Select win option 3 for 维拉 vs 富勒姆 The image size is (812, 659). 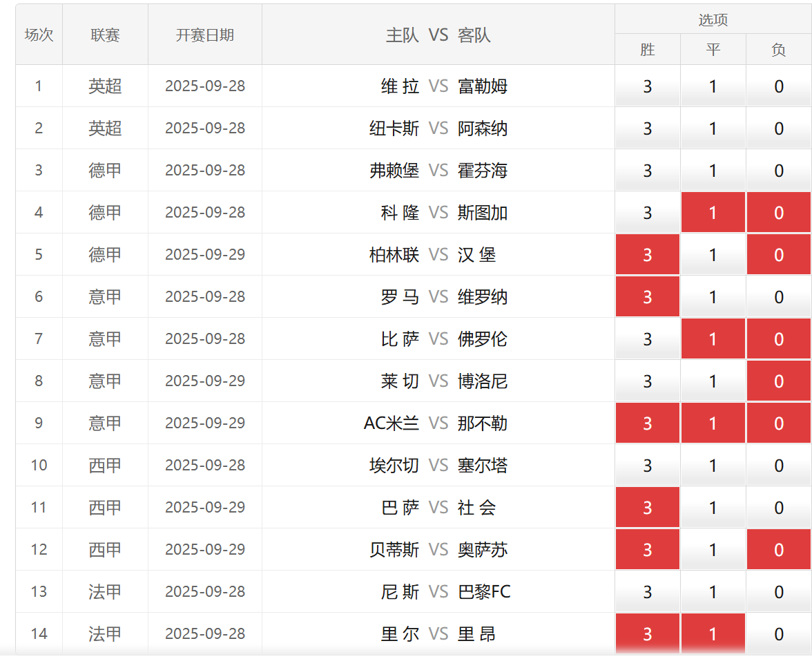pyautogui.click(x=647, y=86)
